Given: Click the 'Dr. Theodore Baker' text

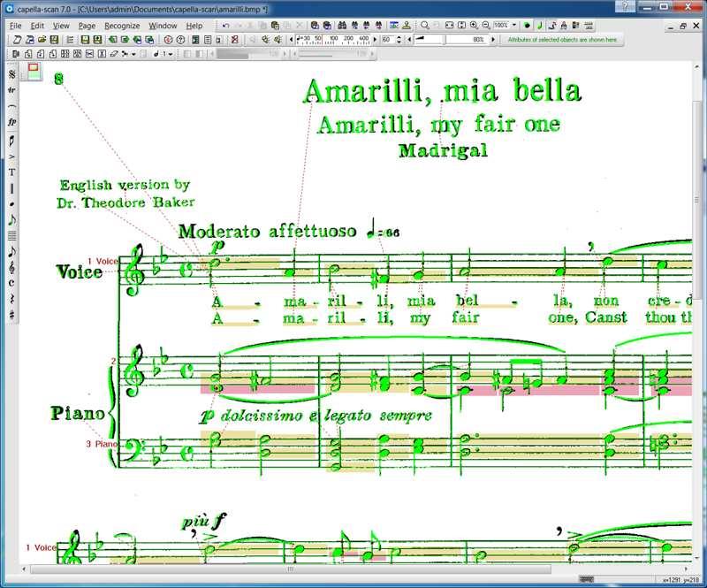Looking at the screenshot, I should coord(125,202).
